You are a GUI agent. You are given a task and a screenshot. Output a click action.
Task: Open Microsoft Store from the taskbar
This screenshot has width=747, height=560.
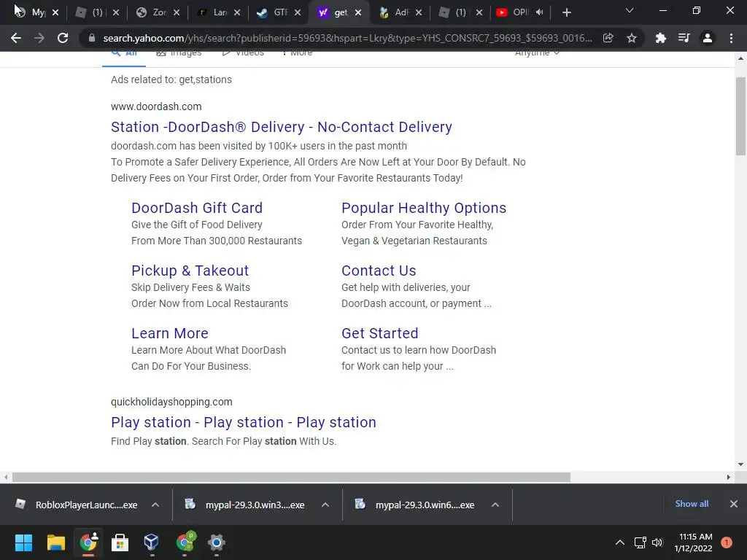pyautogui.click(x=120, y=542)
